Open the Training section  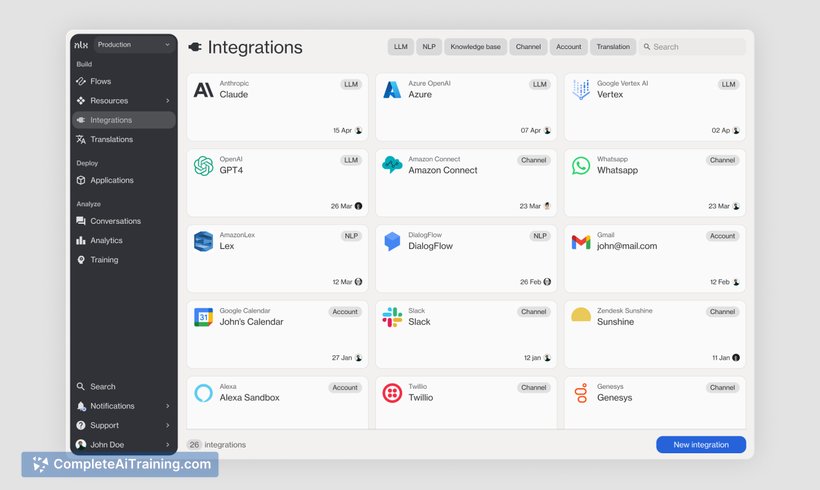[123, 259]
